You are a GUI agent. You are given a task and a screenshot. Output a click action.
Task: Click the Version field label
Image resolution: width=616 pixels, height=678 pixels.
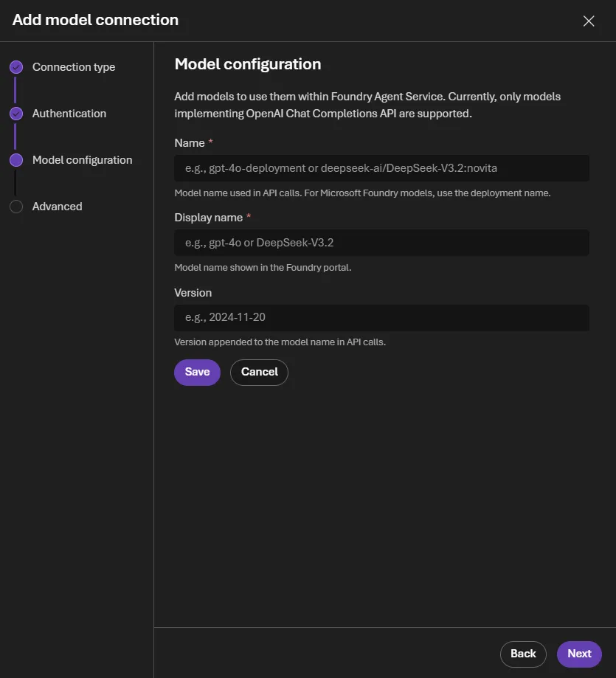point(193,293)
